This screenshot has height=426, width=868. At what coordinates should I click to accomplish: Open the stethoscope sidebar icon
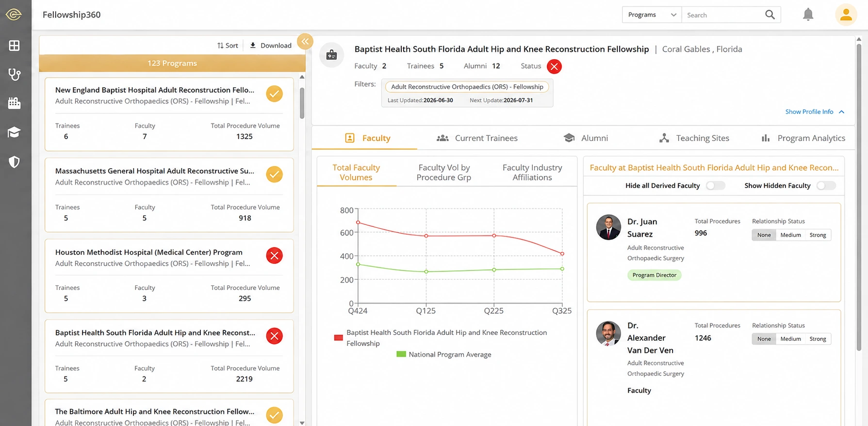click(14, 74)
